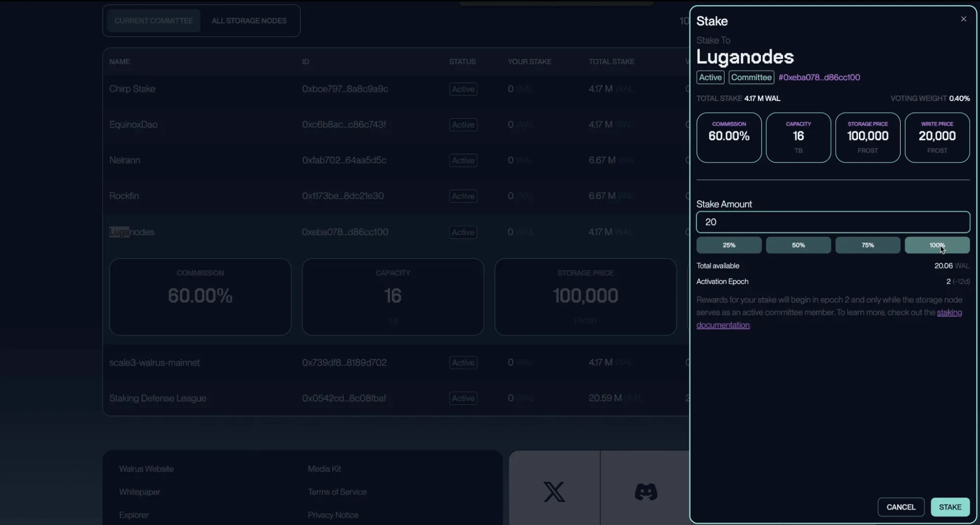Select the Rockfin node row

(396, 196)
